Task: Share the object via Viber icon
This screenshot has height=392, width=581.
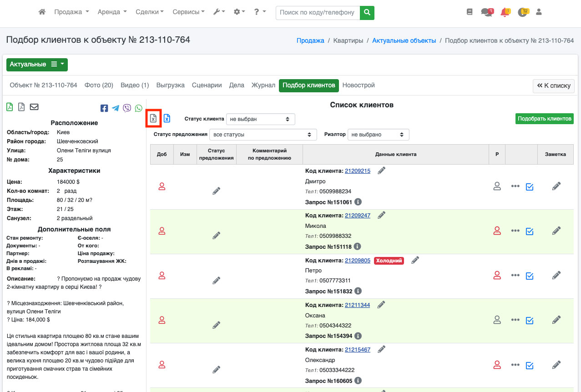Action: coord(127,108)
